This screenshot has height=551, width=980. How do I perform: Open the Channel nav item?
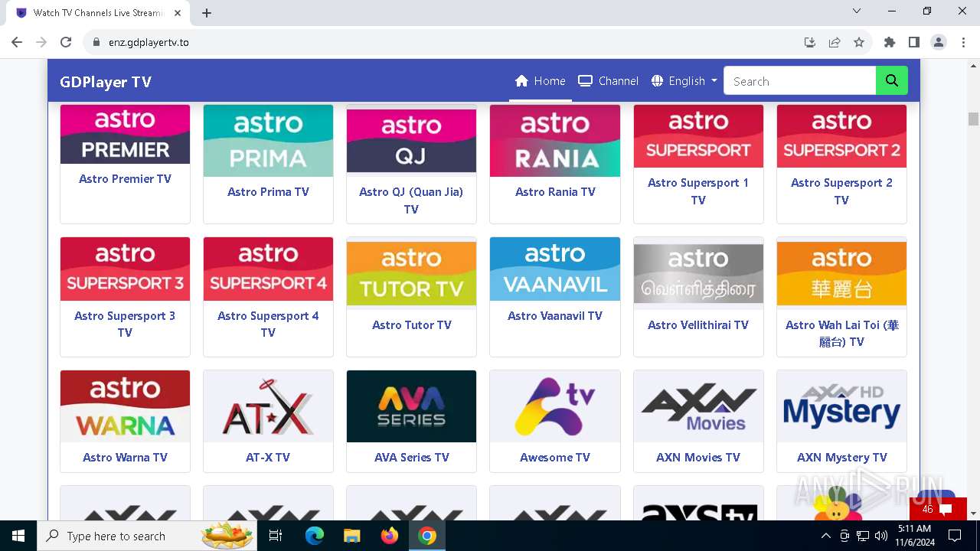pyautogui.click(x=609, y=81)
